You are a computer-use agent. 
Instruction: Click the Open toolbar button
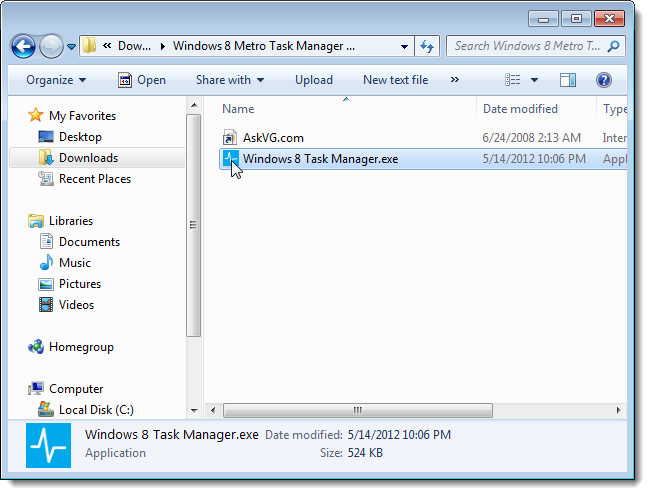142,80
